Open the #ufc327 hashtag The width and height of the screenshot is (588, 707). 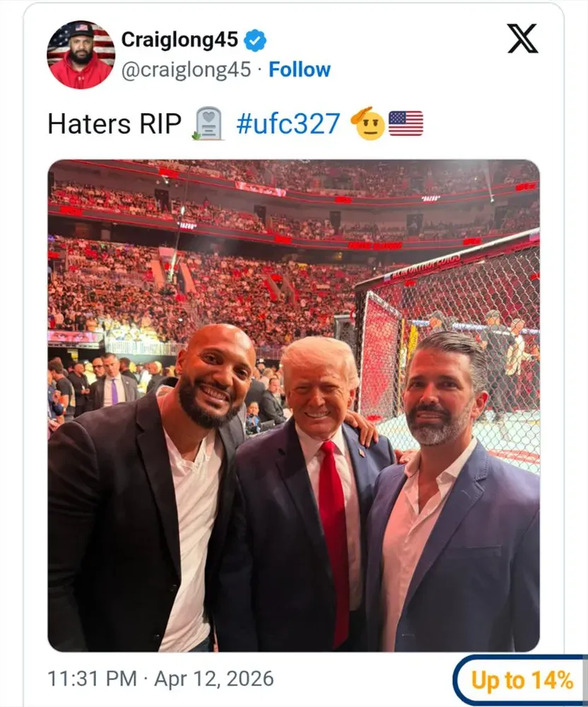pos(288,124)
